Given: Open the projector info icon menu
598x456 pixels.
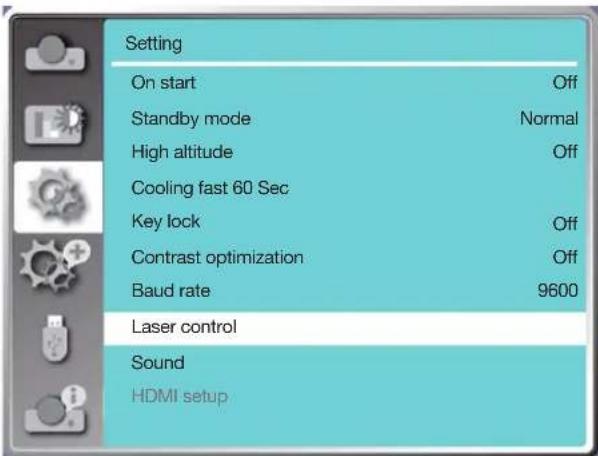Looking at the screenshot, I should 55,410.
